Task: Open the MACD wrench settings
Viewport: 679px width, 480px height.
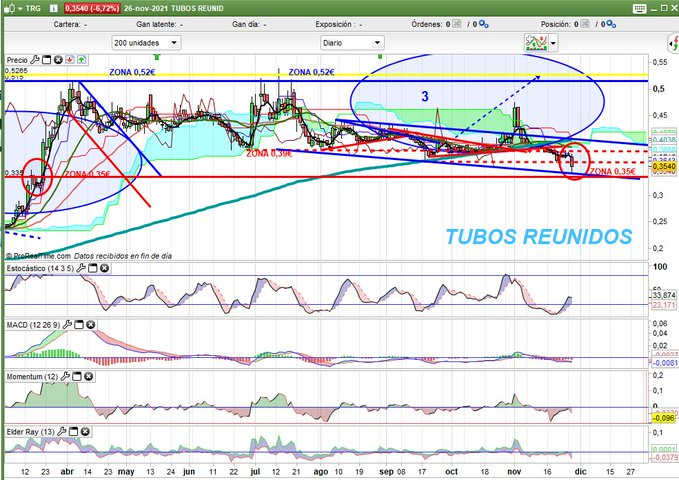Action: click(x=68, y=324)
